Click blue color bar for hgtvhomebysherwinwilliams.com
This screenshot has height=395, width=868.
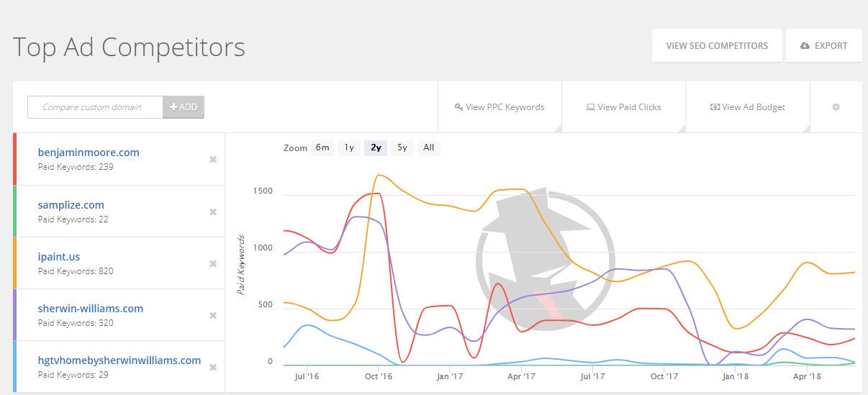click(x=14, y=367)
